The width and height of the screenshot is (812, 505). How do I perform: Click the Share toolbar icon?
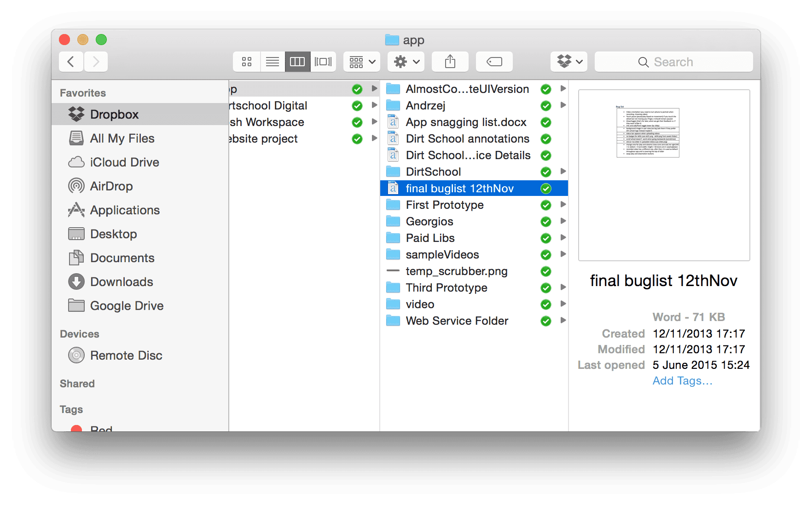[x=450, y=62]
